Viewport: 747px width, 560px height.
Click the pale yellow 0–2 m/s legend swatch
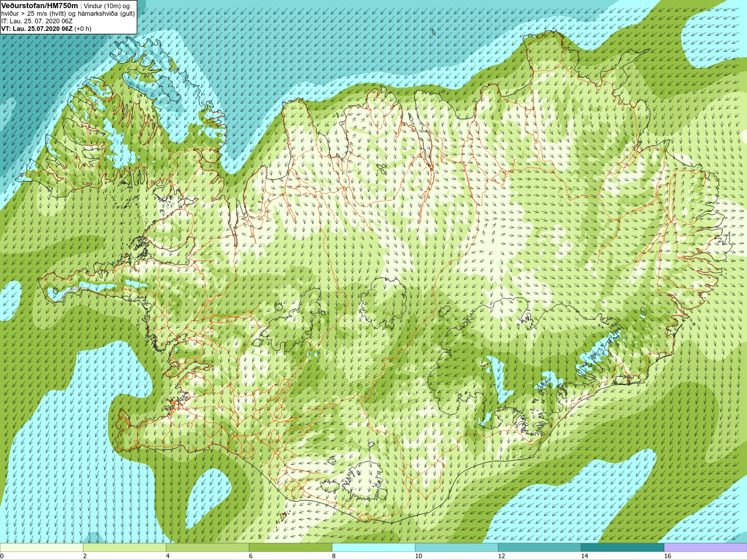41,547
